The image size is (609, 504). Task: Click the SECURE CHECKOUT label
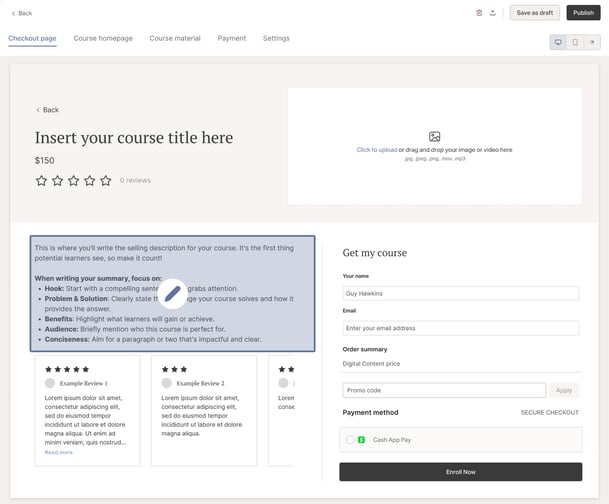(x=550, y=412)
